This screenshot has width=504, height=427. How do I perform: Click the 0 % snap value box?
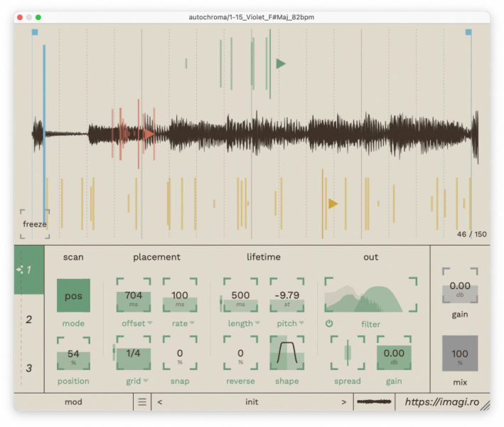pos(180,353)
